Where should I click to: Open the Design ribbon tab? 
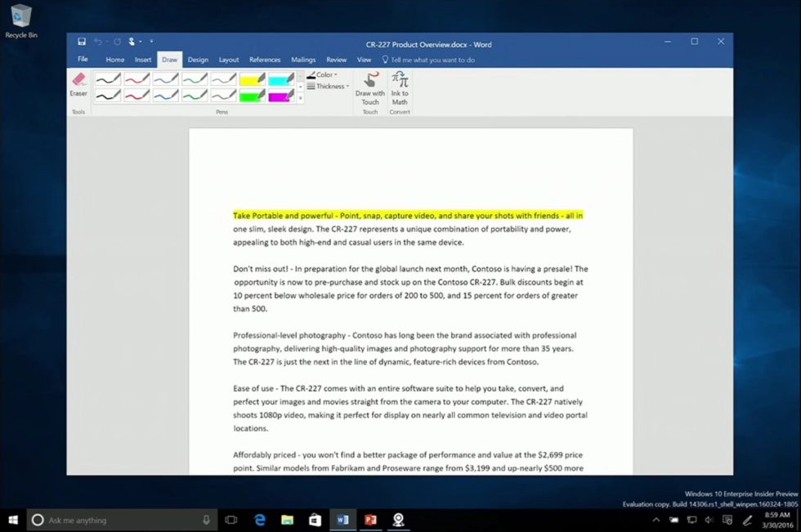point(198,60)
